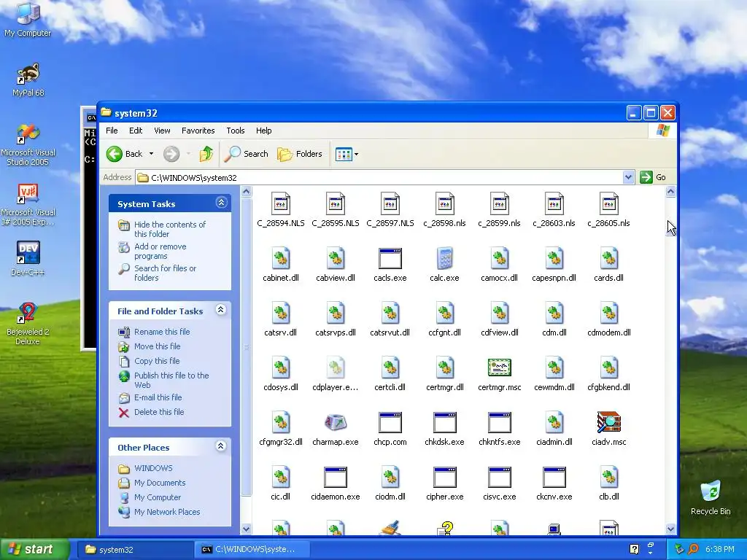
Task: Click task pane scrollbar up arrow
Action: click(247, 192)
